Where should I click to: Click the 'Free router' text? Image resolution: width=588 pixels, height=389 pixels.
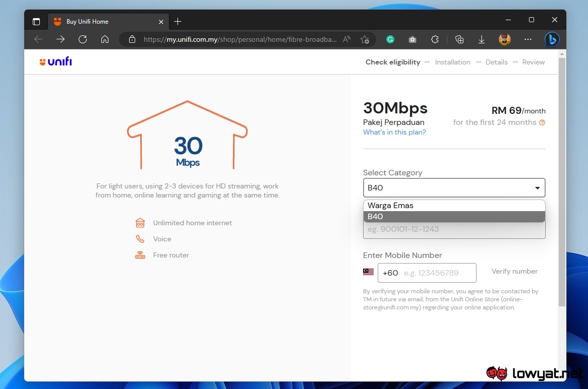171,255
